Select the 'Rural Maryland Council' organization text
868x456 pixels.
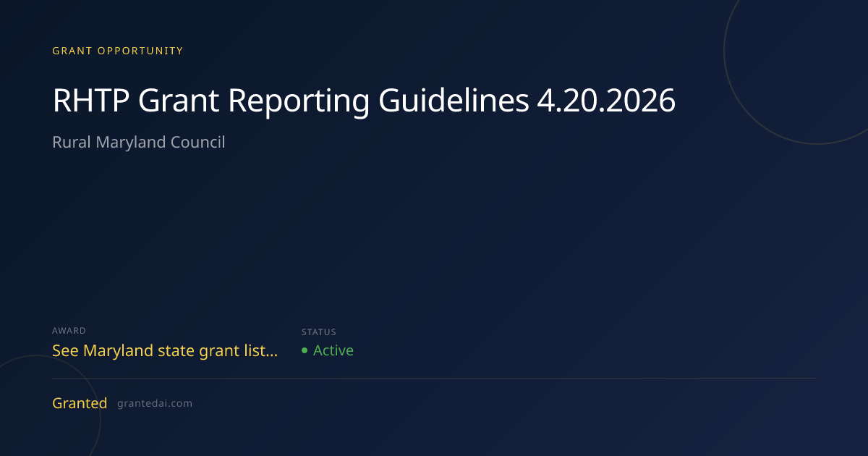pos(139,142)
